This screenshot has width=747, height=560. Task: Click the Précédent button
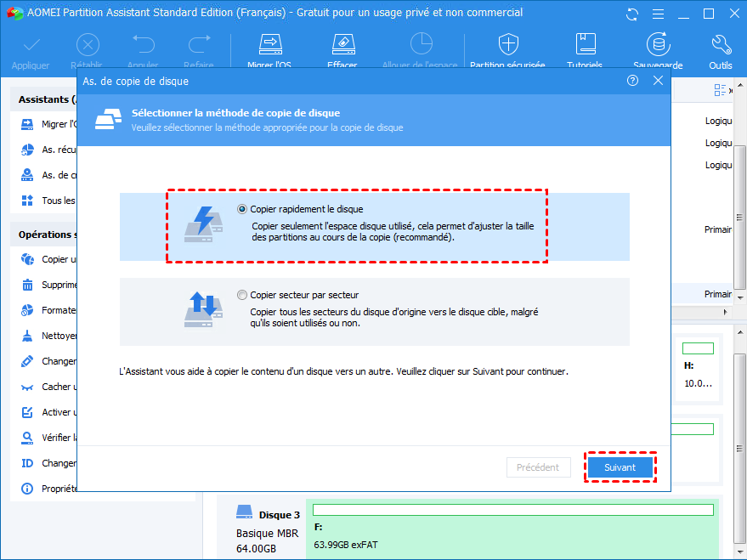coord(538,467)
